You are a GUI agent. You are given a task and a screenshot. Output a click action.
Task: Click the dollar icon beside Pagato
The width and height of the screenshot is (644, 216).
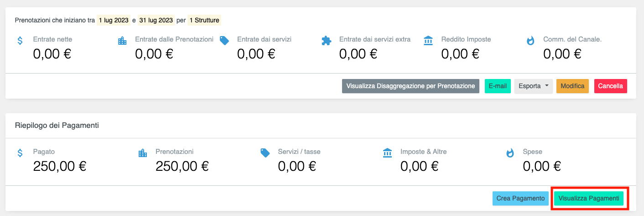pos(20,153)
